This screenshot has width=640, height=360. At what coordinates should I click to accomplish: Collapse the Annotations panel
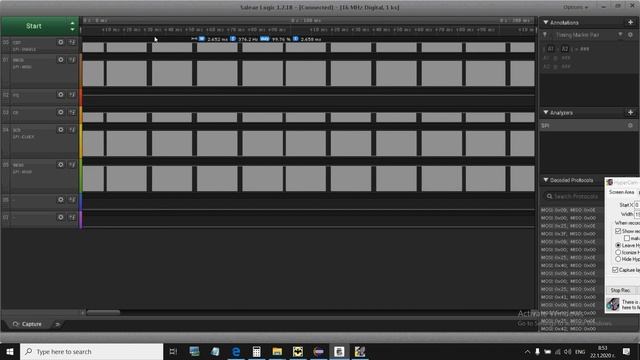pyautogui.click(x=546, y=22)
